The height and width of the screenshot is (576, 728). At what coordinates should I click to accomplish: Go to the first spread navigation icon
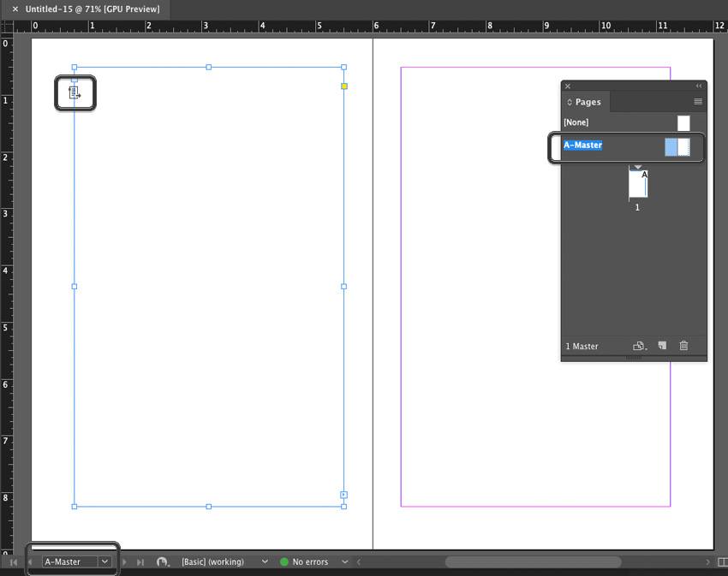[15, 561]
